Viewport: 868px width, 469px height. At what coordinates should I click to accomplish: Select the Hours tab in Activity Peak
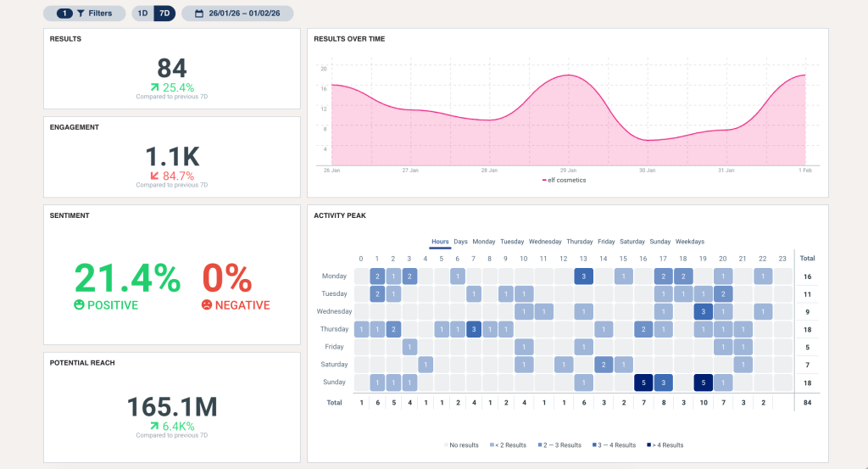pos(440,242)
